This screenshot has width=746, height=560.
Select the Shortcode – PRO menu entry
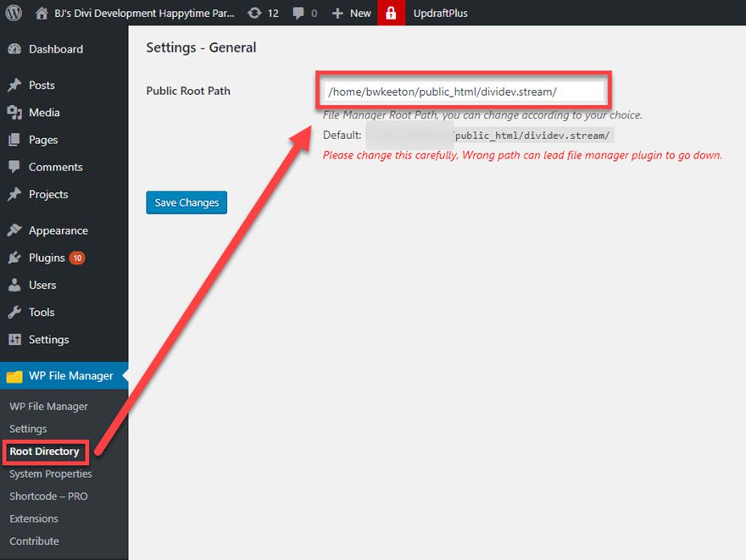[x=47, y=496]
